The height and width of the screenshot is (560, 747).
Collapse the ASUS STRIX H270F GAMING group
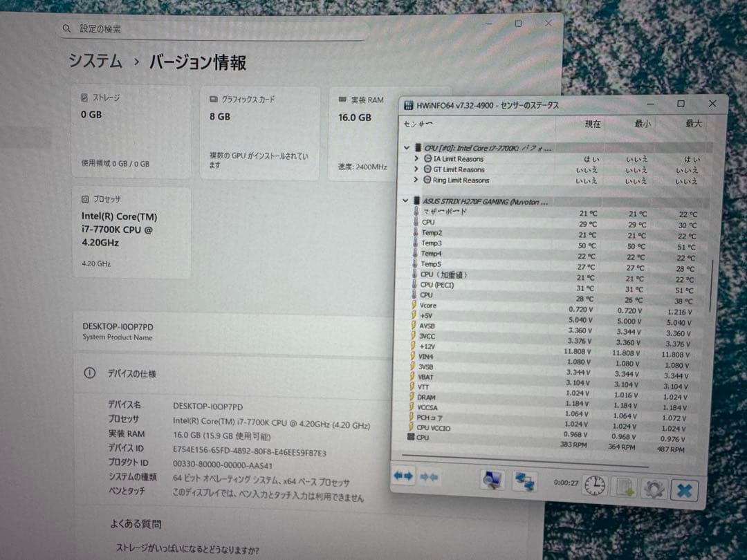[405, 200]
